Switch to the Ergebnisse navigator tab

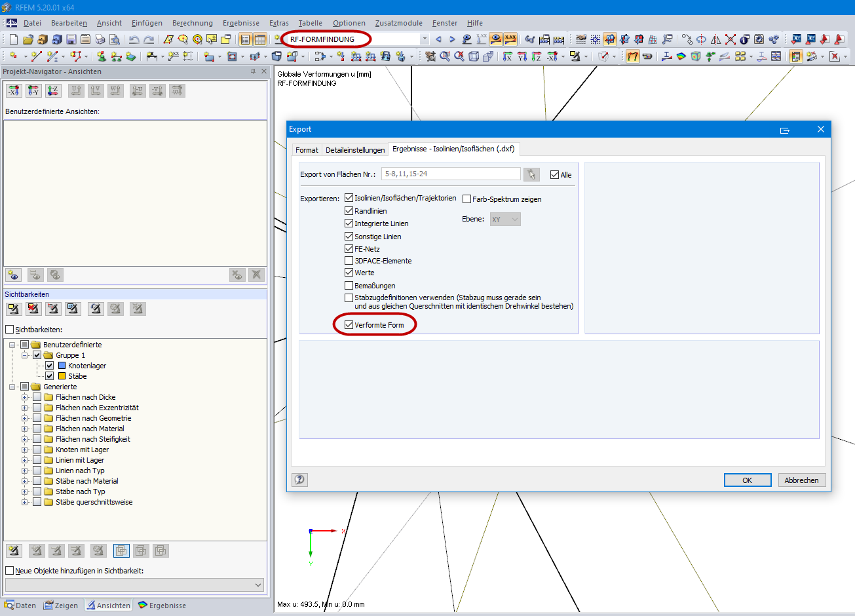coord(162,606)
